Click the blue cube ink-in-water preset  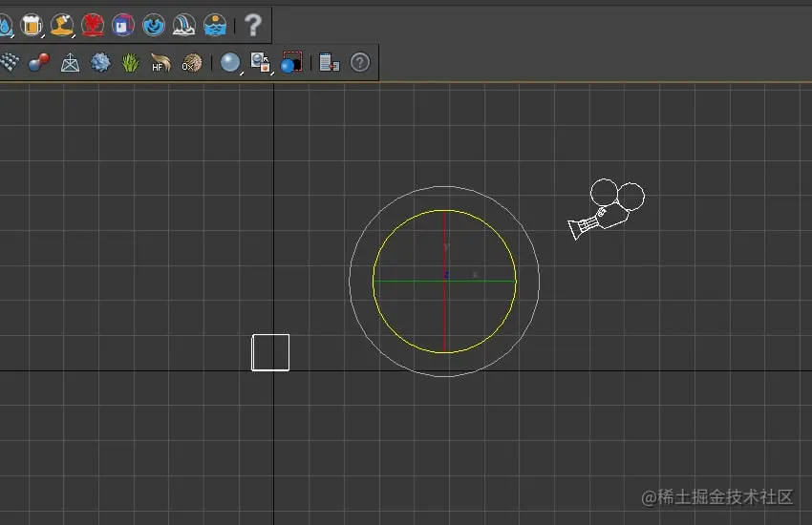(x=123, y=25)
